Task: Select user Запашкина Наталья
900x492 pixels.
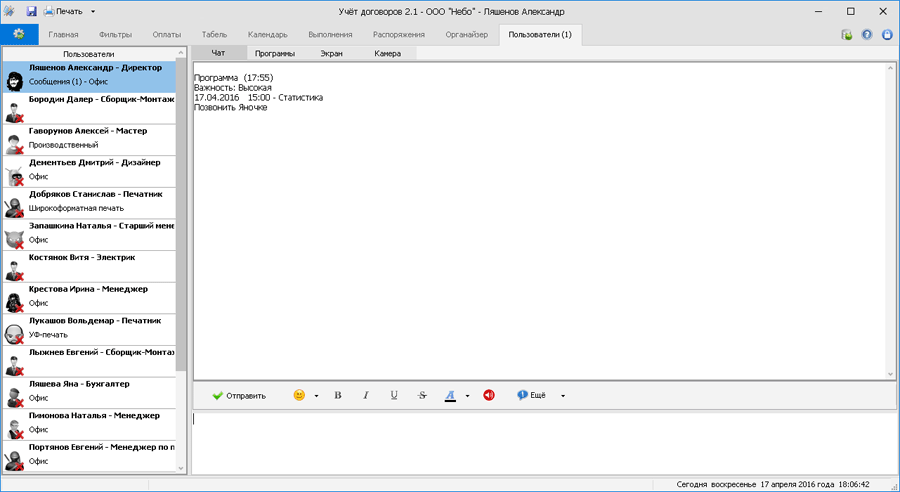Action: coord(89,234)
